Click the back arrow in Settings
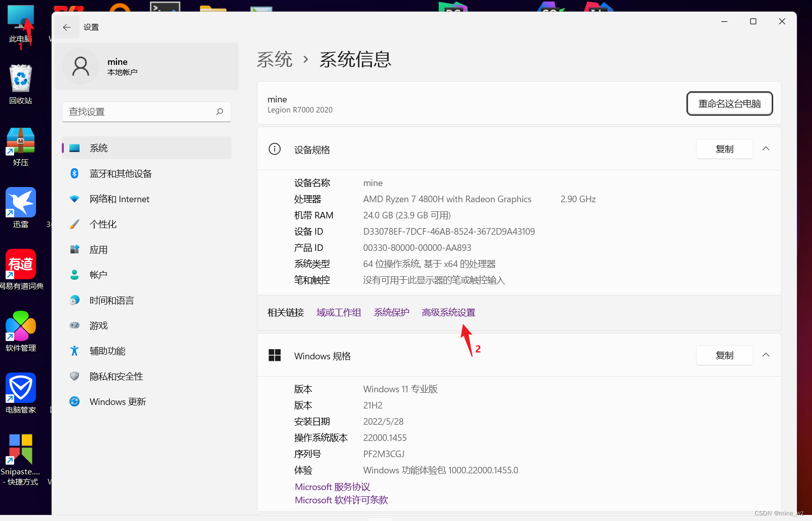Image resolution: width=812 pixels, height=521 pixels. (67, 27)
